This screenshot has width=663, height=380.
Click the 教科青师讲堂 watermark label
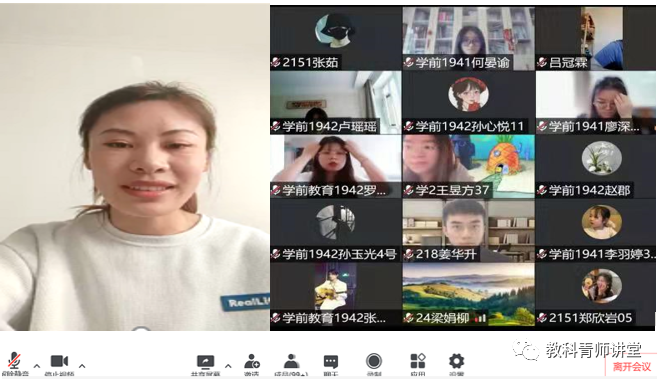click(593, 350)
